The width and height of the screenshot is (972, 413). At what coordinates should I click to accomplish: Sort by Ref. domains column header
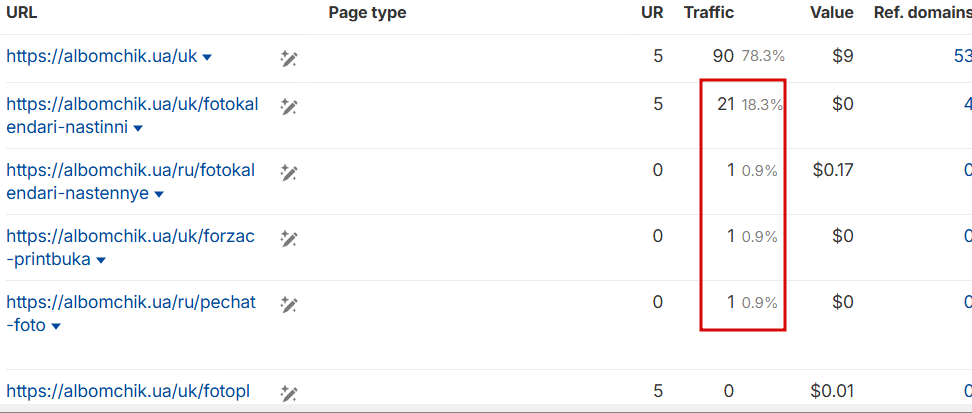pos(922,13)
